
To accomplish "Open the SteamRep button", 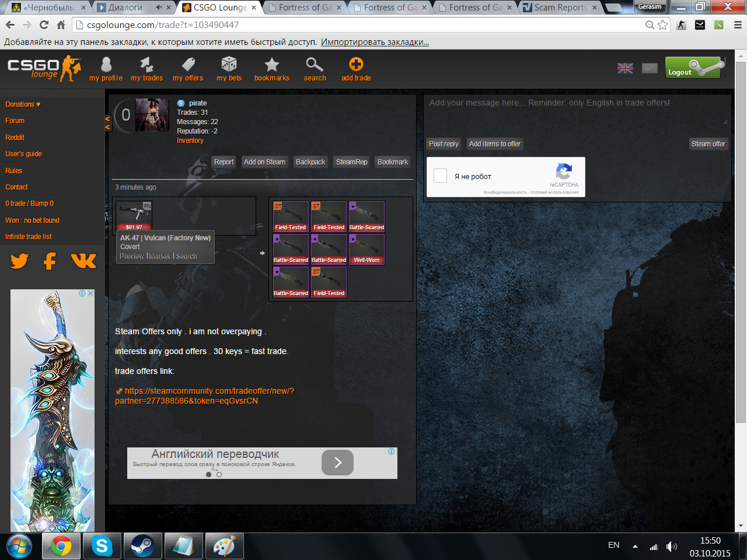I will (352, 162).
